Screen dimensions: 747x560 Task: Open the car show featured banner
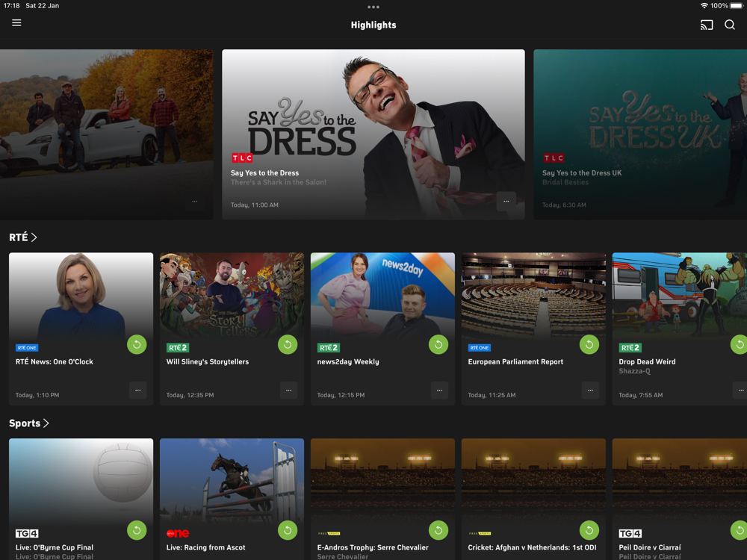click(x=107, y=134)
